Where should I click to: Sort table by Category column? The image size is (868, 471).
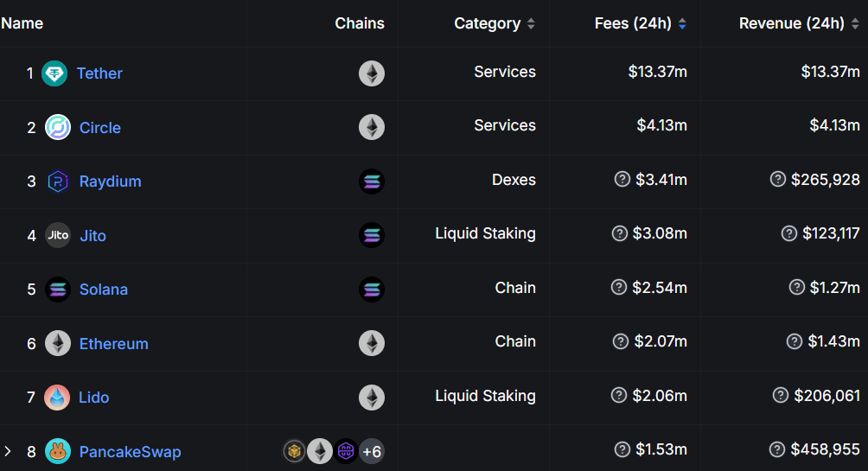click(495, 23)
